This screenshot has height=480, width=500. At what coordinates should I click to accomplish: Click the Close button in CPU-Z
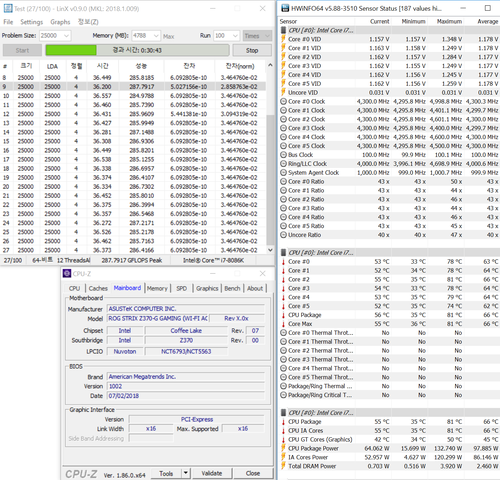click(x=253, y=473)
